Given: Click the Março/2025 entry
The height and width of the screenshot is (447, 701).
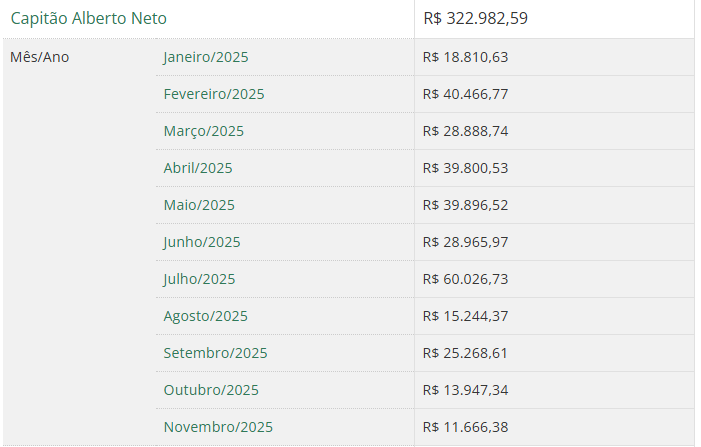Looking at the screenshot, I should click(x=203, y=131).
